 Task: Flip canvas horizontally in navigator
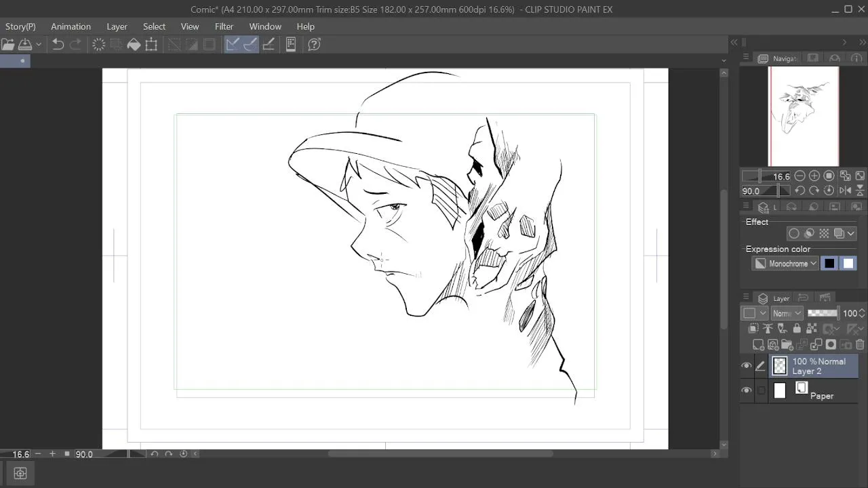coord(845,191)
